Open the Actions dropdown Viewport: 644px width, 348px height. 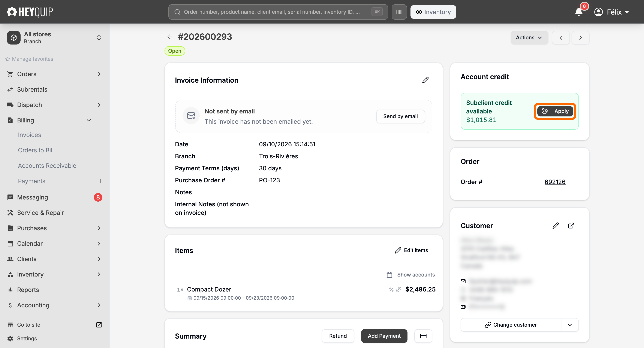pos(529,38)
